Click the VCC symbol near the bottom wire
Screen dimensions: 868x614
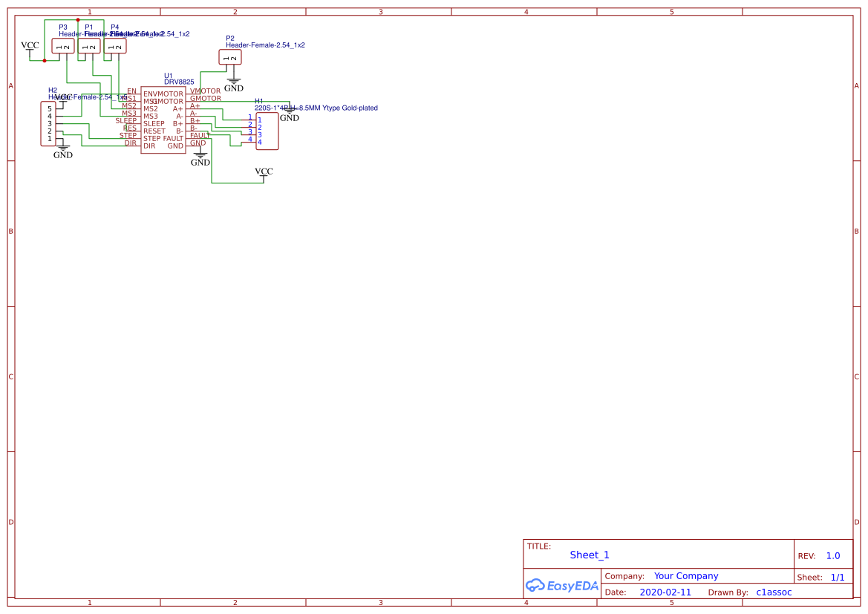coord(264,172)
